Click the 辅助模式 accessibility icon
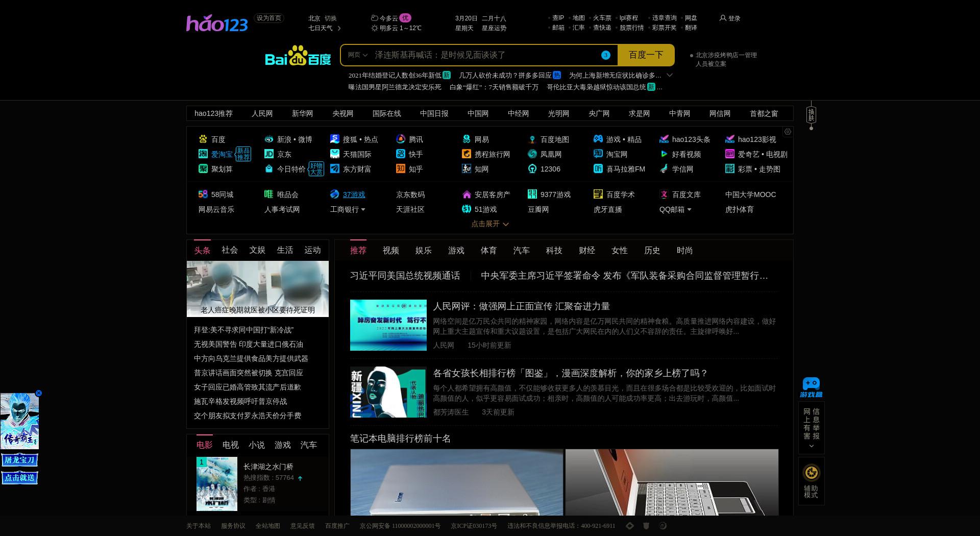The height and width of the screenshot is (536, 980). click(811, 473)
